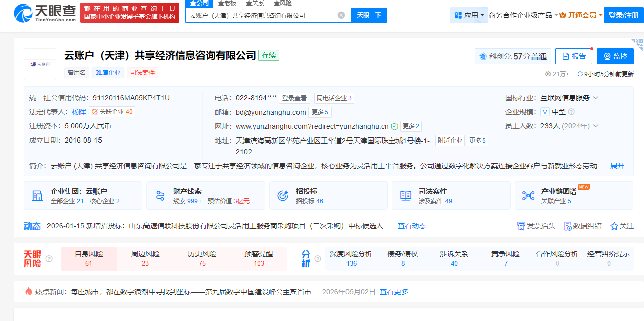This screenshot has width=644, height=321.
Task: Click the 监控 button
Action: coord(615,56)
